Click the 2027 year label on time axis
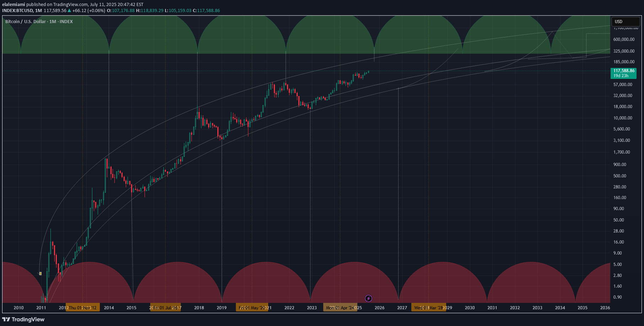 pyautogui.click(x=402, y=308)
